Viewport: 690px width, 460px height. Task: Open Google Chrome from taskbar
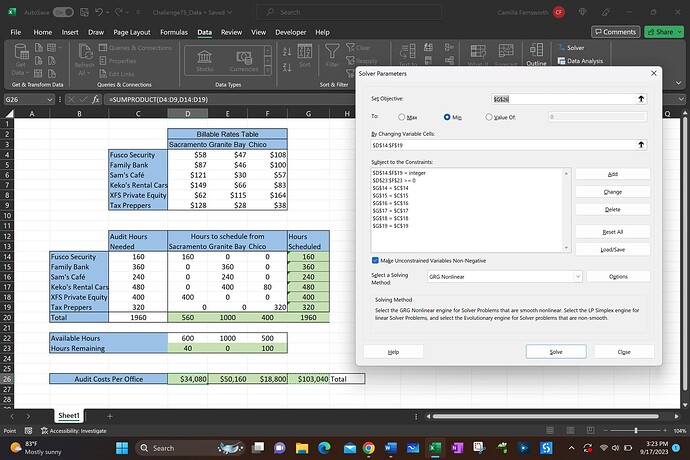pyautogui.click(x=369, y=448)
